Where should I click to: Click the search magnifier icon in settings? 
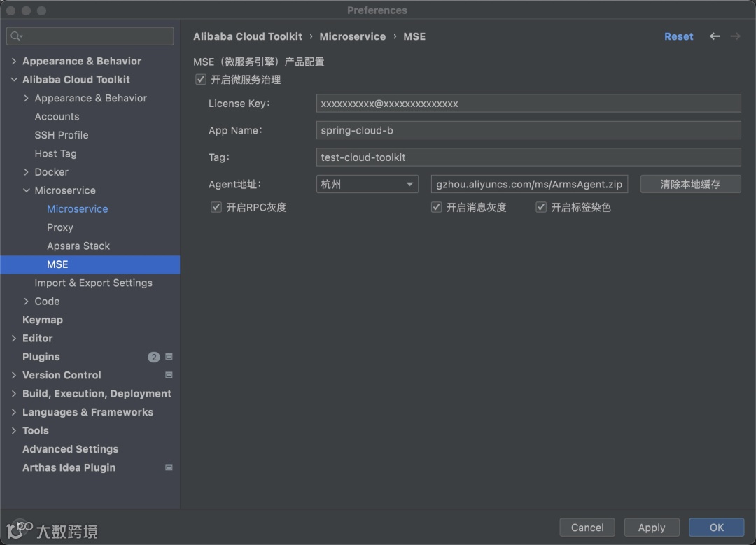click(x=16, y=36)
